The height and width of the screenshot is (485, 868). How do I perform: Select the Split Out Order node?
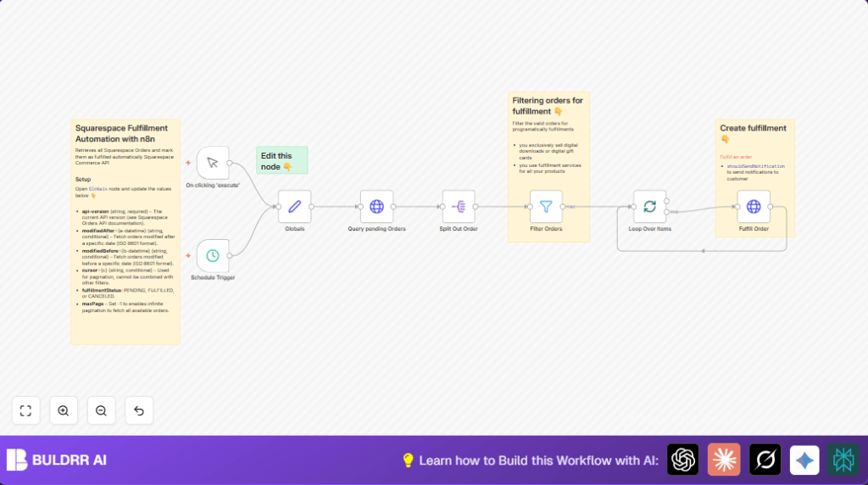point(459,207)
